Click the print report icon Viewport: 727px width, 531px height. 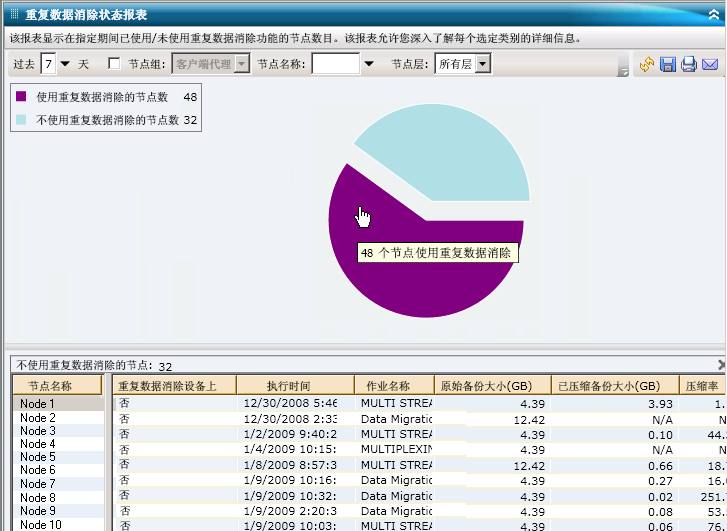689,65
